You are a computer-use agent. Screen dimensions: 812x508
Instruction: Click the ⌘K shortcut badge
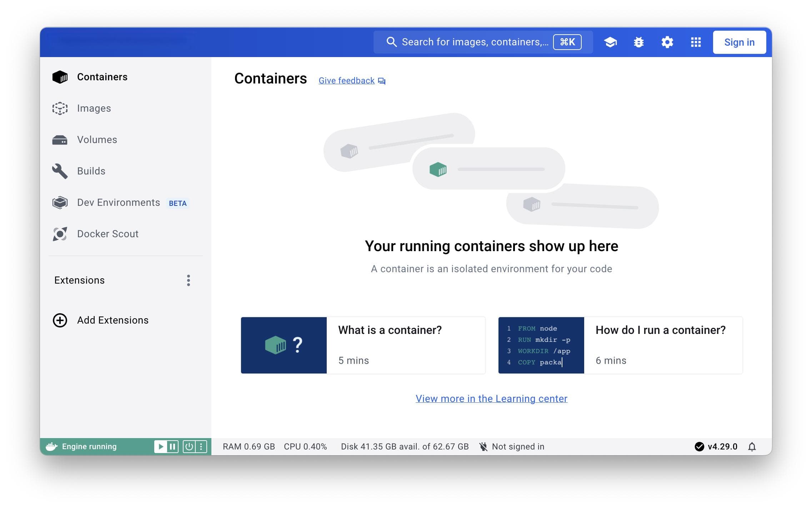[x=567, y=42]
